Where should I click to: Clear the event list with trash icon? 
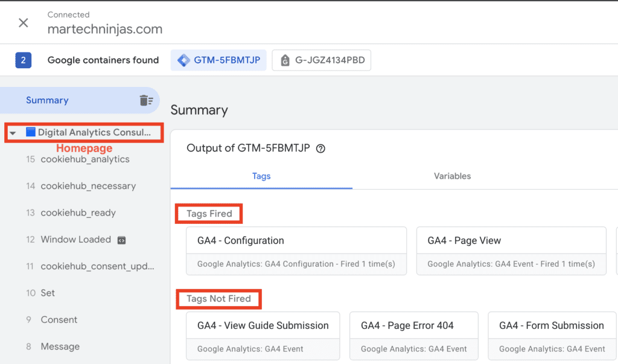pyautogui.click(x=146, y=100)
